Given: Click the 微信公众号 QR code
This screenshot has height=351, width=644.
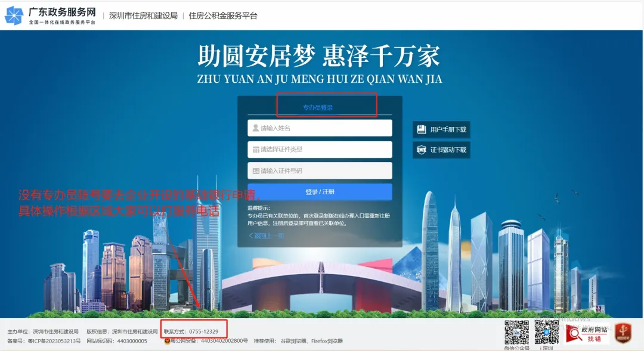Looking at the screenshot, I should pyautogui.click(x=516, y=333).
